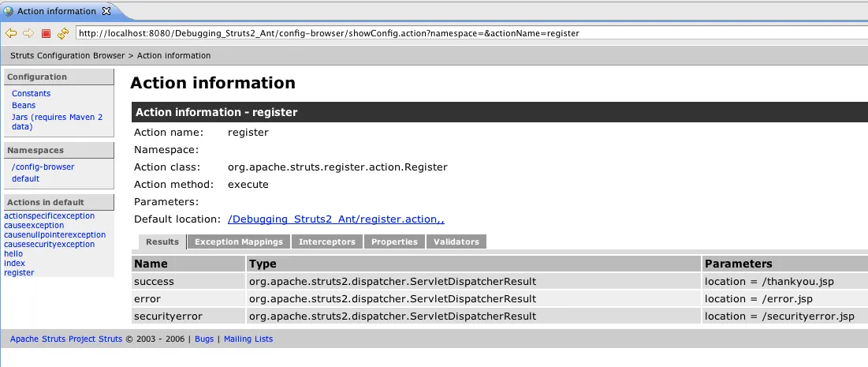Show the Validators tab
868x367 pixels.
pos(456,242)
